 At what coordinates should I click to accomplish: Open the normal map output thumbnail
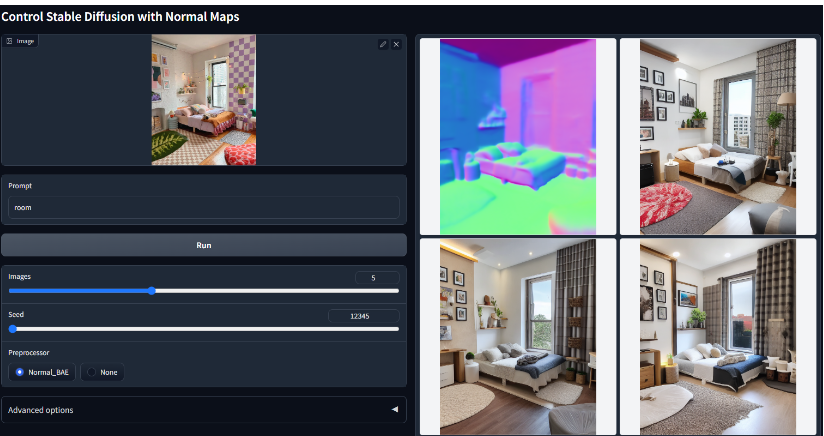tap(517, 136)
